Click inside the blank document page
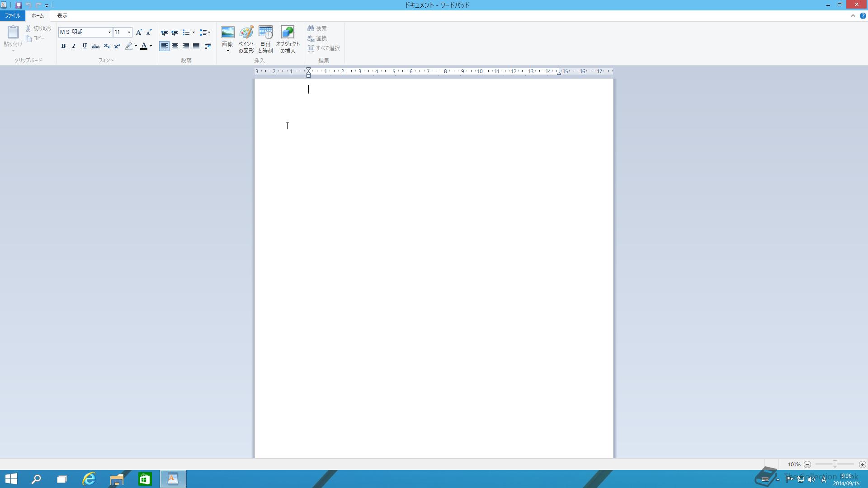The image size is (868, 488). coord(434,268)
